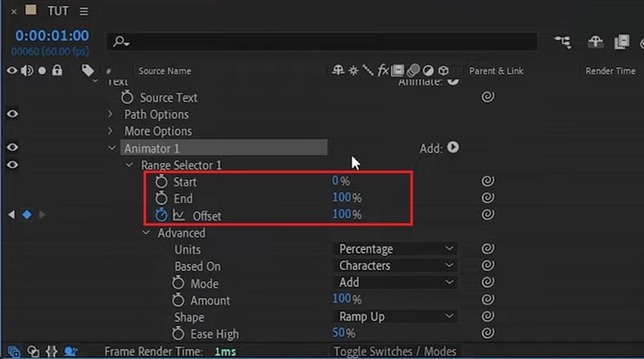This screenshot has width=644, height=359.
Task: Expand or collapse Layer Switches pane icon
Action: pos(14,352)
